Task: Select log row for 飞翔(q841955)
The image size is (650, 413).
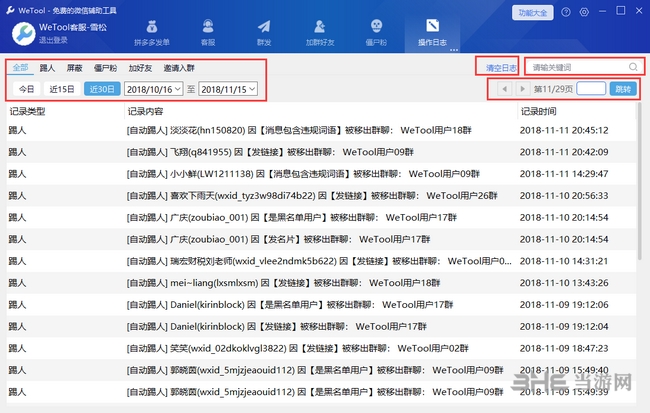Action: 321,152
